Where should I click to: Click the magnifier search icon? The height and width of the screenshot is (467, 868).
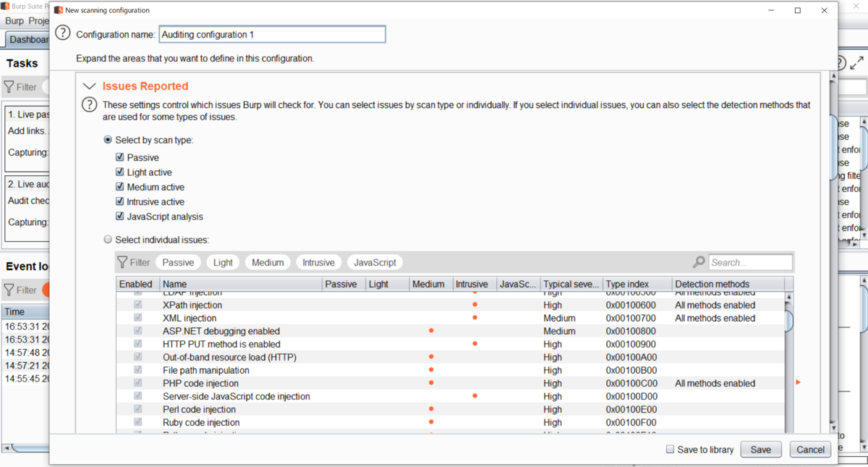point(699,262)
